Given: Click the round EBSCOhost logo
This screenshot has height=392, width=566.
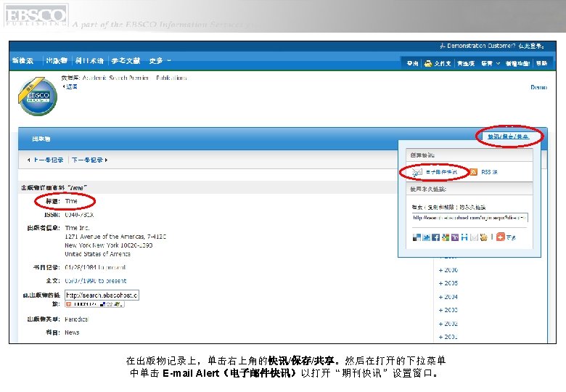Looking at the screenshot, I should coord(38,97).
